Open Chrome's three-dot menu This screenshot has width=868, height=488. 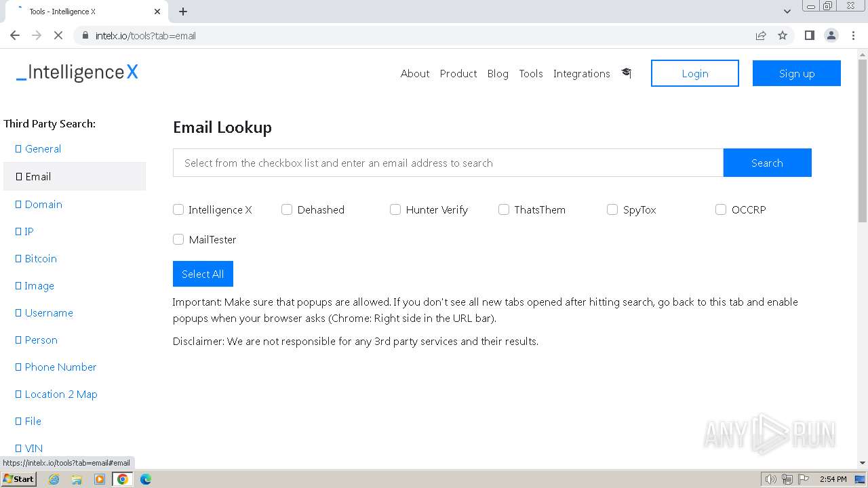854,35
